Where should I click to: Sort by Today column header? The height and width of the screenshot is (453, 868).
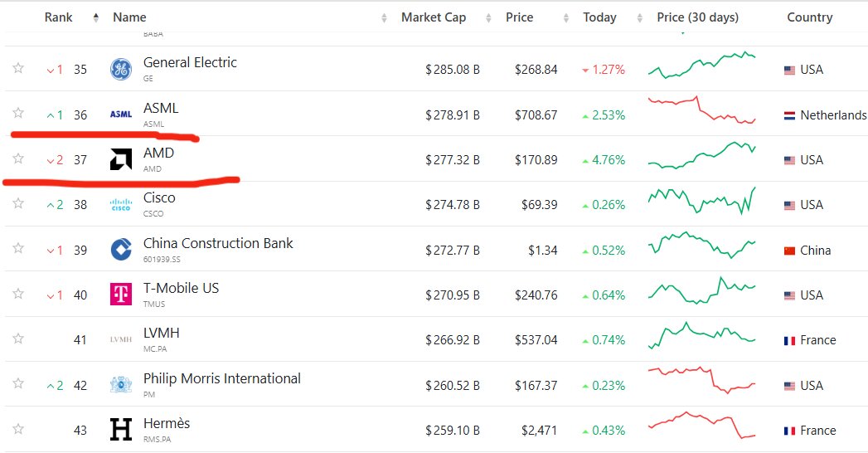coord(599,17)
